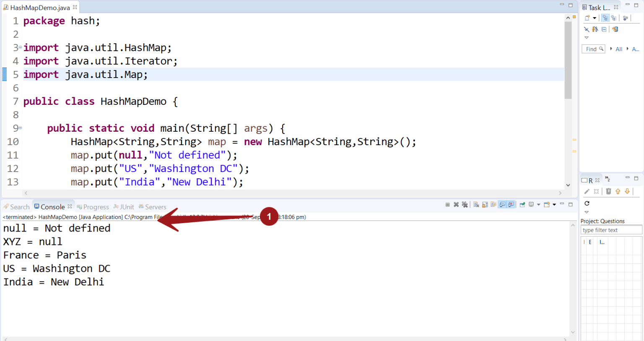Create a new task in Task List
644x341 pixels.
coord(587,18)
